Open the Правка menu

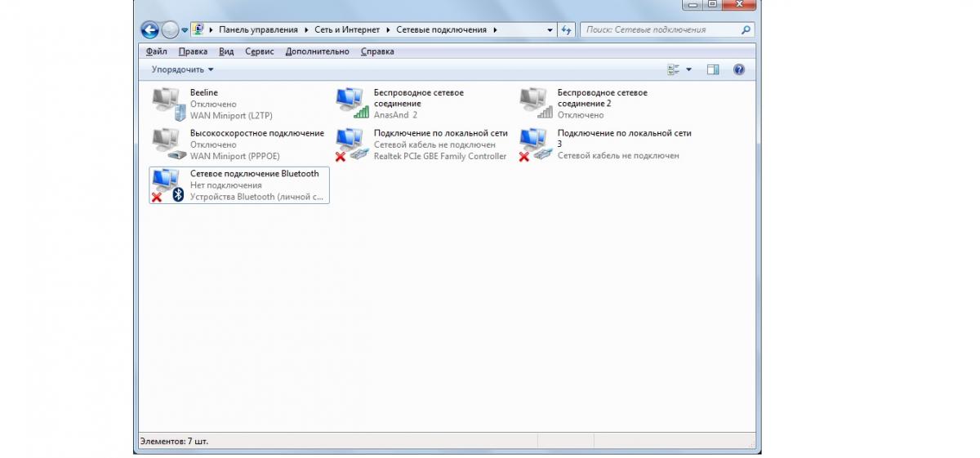(x=193, y=51)
